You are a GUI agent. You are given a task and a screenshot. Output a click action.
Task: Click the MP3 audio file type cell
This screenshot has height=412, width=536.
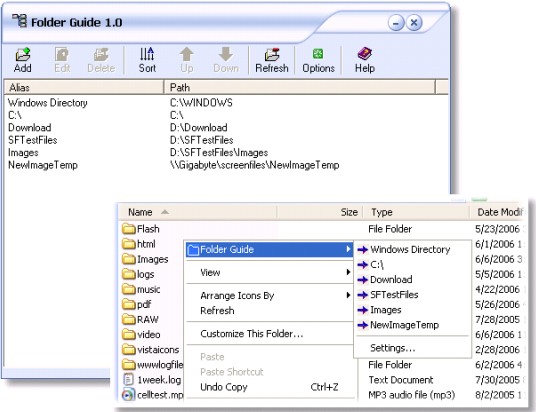412,395
